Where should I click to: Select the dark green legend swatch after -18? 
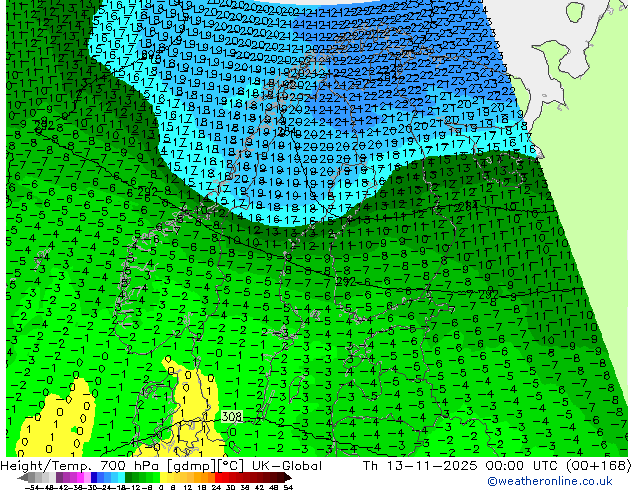coord(129,477)
